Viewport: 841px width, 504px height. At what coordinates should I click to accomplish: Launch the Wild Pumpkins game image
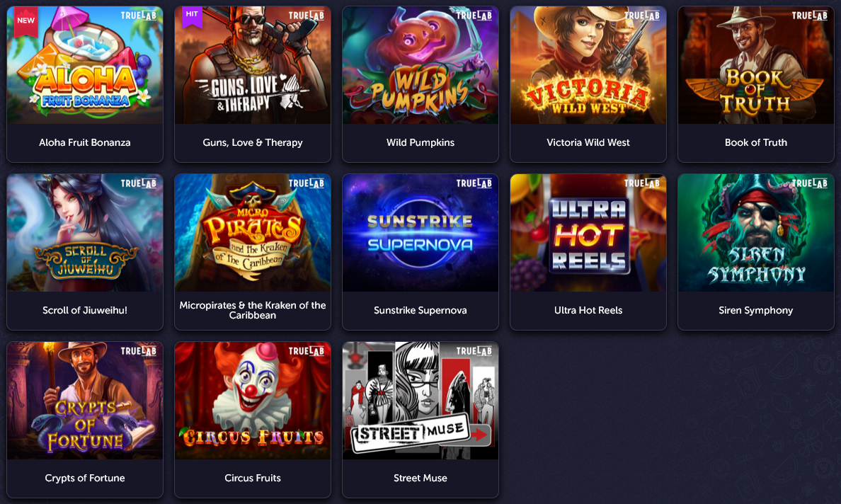pos(420,65)
